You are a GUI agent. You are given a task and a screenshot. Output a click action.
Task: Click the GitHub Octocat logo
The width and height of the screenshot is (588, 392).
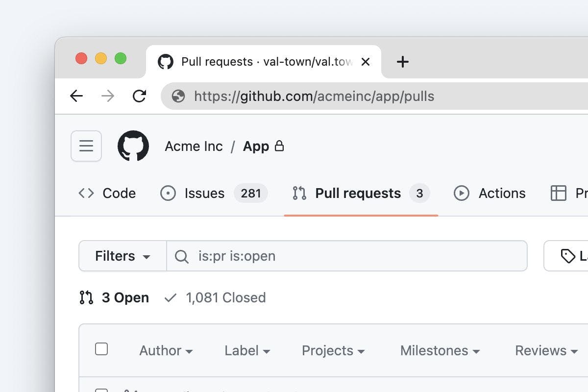point(133,146)
